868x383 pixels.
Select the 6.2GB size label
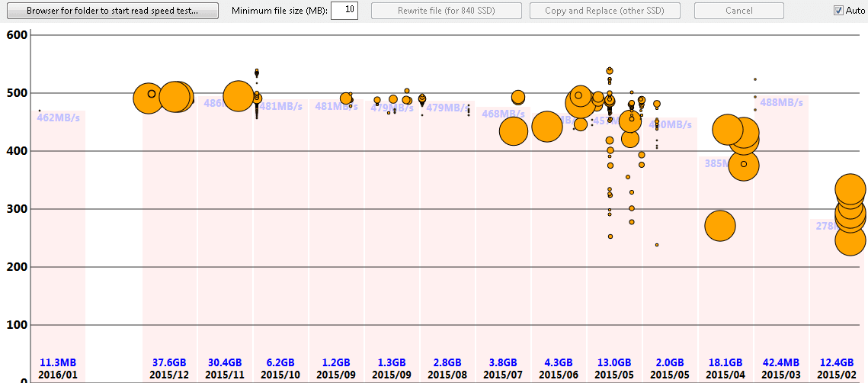pyautogui.click(x=280, y=363)
